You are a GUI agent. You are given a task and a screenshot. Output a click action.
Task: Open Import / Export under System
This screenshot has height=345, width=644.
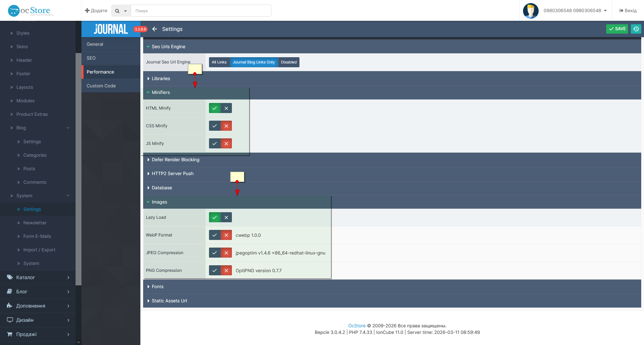(x=39, y=250)
